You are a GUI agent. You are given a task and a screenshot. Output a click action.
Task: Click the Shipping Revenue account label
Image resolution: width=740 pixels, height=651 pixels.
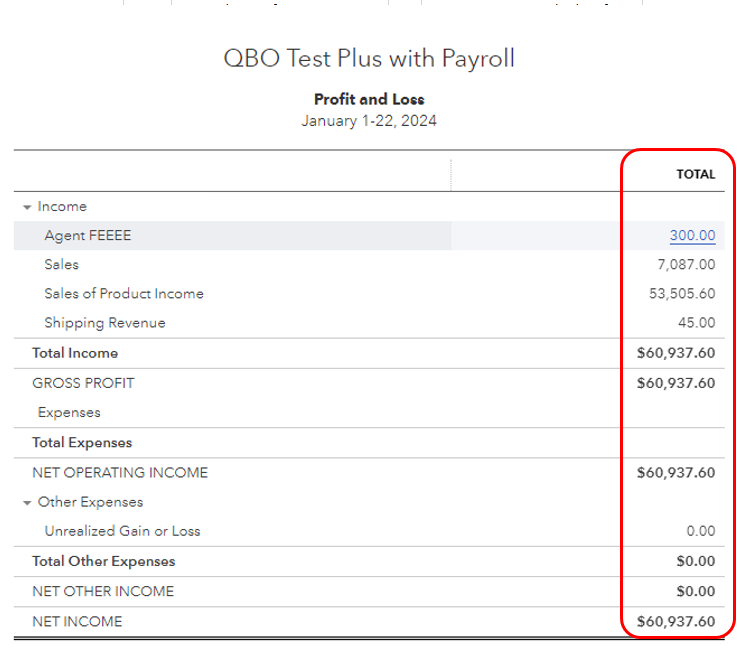pyautogui.click(x=105, y=323)
